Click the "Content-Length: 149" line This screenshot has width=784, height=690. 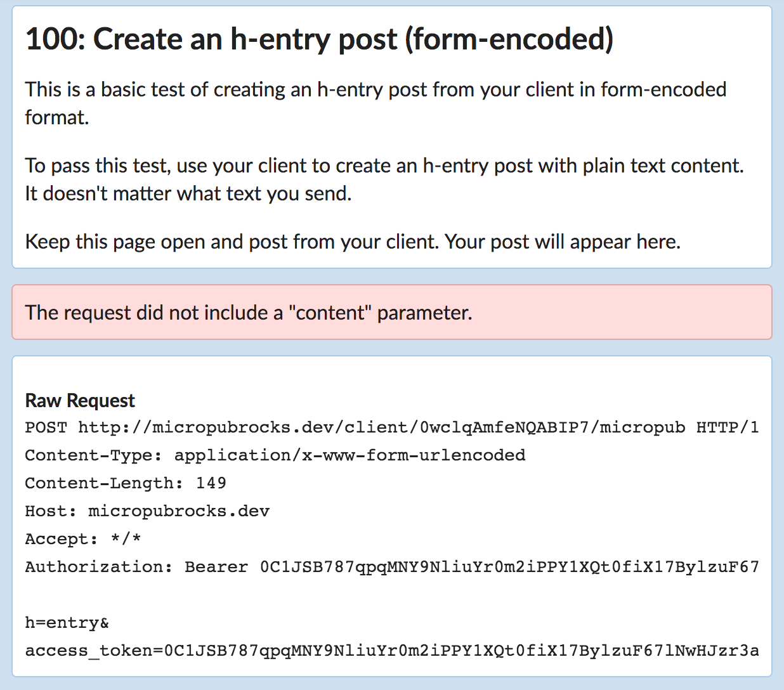126,483
